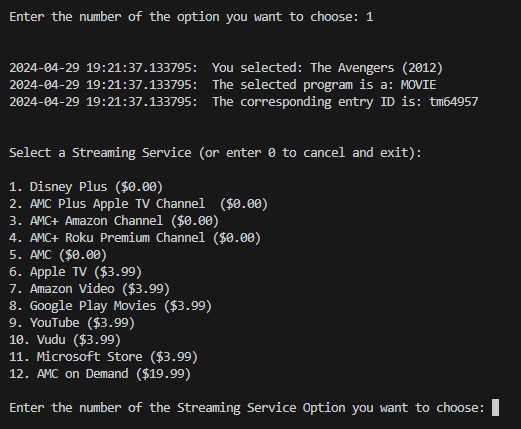Click the YouTube ($3.99) option

point(72,323)
